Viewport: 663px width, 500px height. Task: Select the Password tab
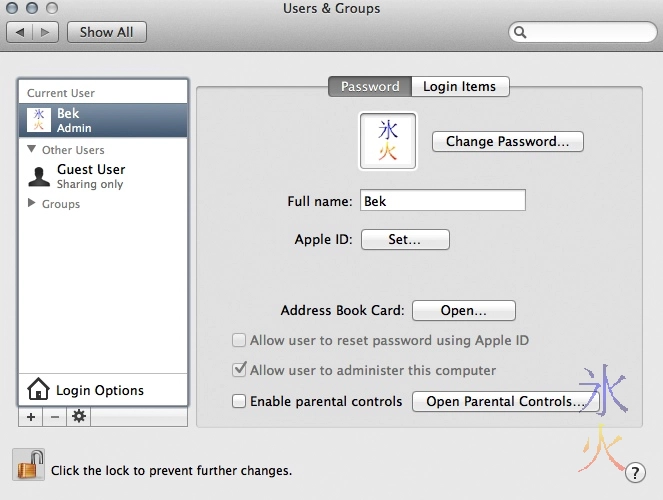point(370,87)
